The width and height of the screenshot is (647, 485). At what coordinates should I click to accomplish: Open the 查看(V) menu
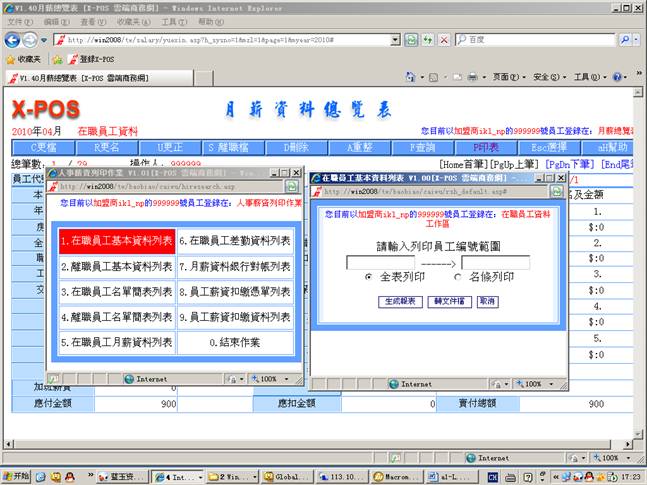coord(93,21)
